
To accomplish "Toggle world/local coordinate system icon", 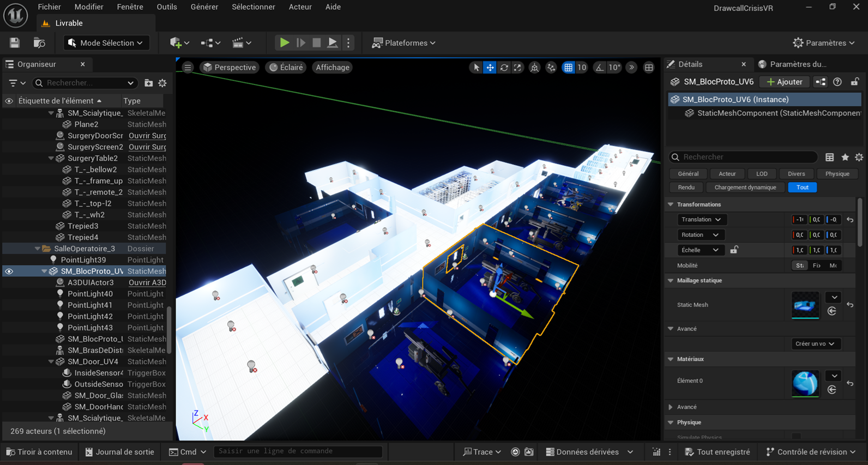I will [534, 68].
